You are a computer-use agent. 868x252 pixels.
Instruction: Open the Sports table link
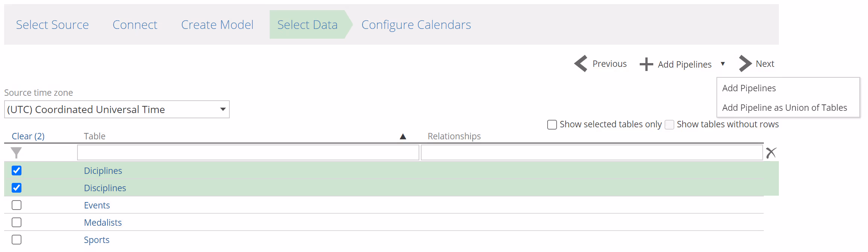pos(97,240)
